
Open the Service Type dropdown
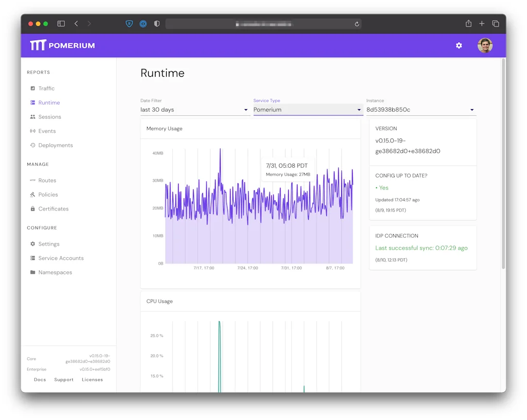click(307, 110)
